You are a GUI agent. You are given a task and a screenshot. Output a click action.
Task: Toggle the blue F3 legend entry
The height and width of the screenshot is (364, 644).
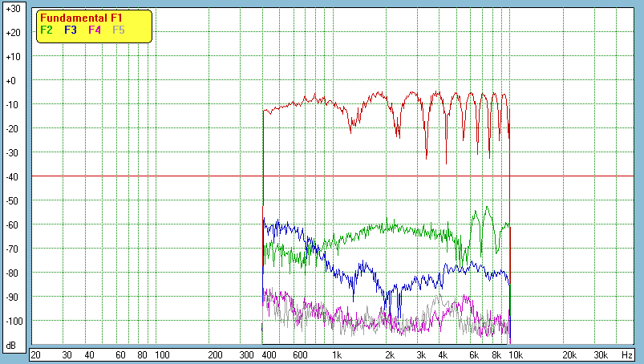click(71, 30)
